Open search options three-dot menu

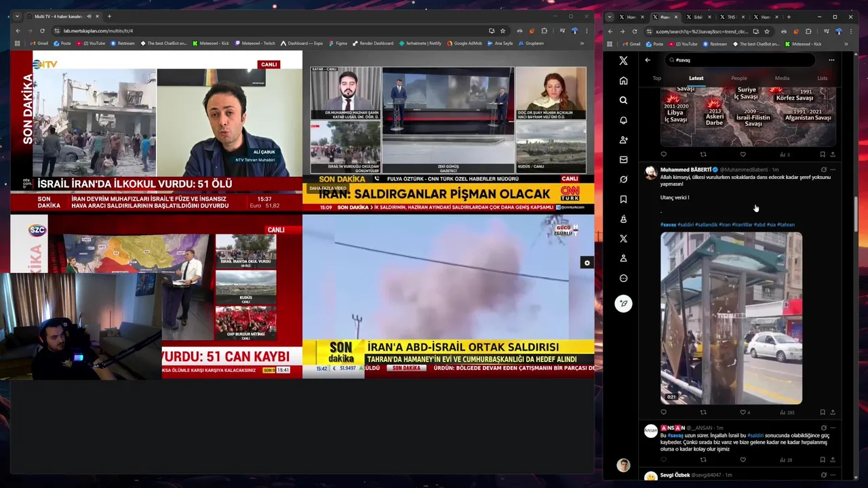click(831, 60)
